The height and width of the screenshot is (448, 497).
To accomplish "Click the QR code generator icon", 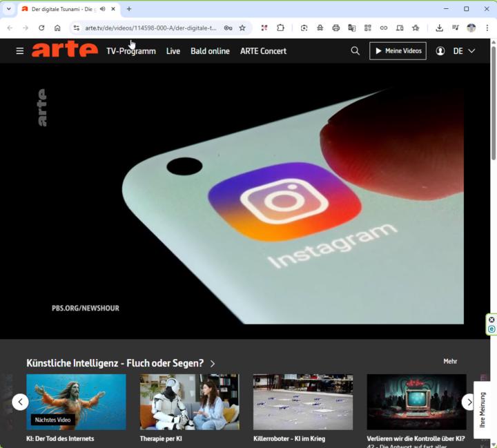I will click(368, 28).
